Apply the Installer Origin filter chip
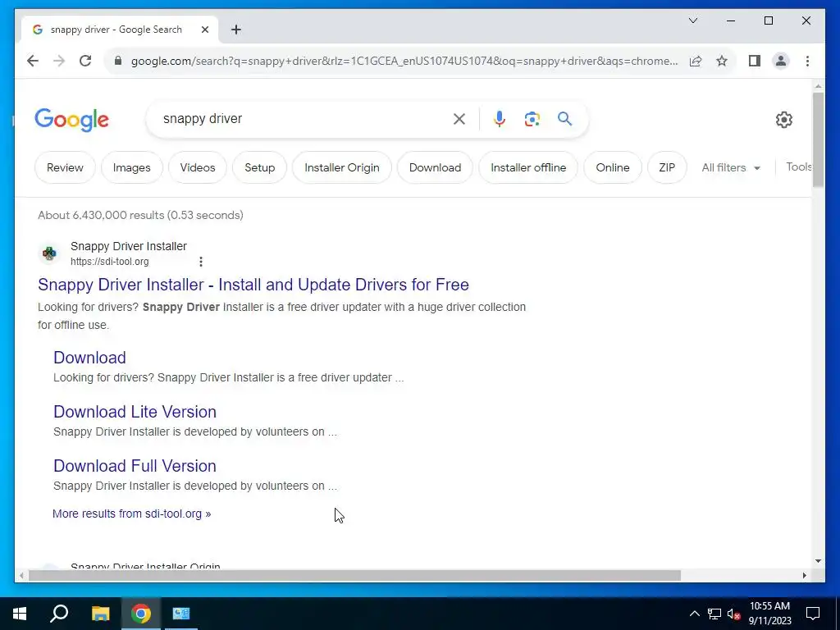Viewport: 840px width, 630px height. click(342, 167)
